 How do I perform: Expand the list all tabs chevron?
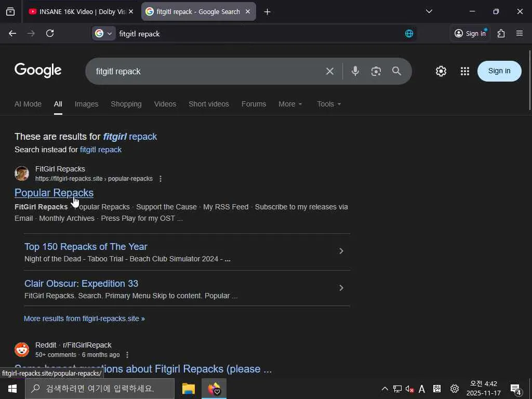pyautogui.click(x=429, y=11)
